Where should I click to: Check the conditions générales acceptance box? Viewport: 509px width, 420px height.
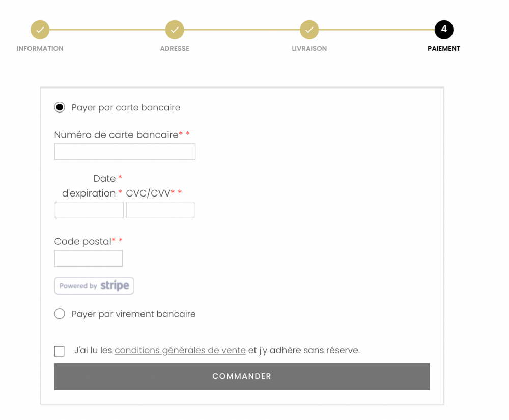coord(59,351)
